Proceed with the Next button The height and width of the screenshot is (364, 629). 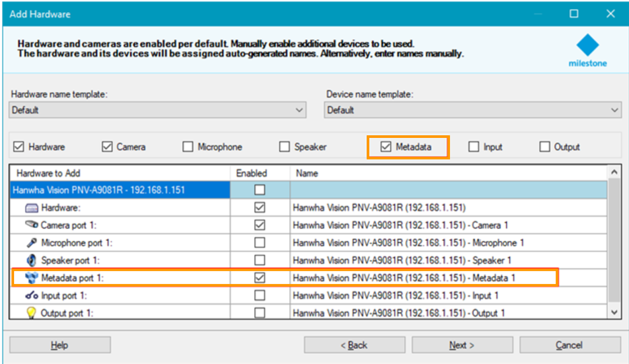coord(462,345)
